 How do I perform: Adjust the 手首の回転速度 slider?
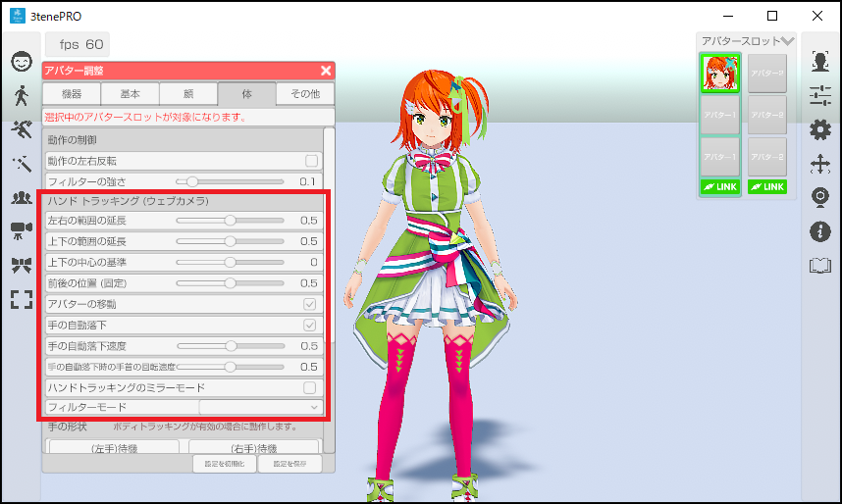click(x=230, y=367)
